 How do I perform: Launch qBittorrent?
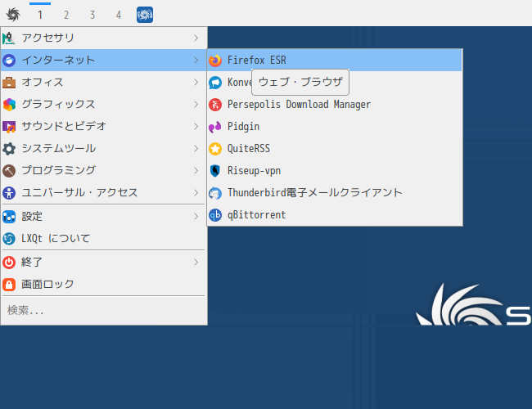[335, 214]
